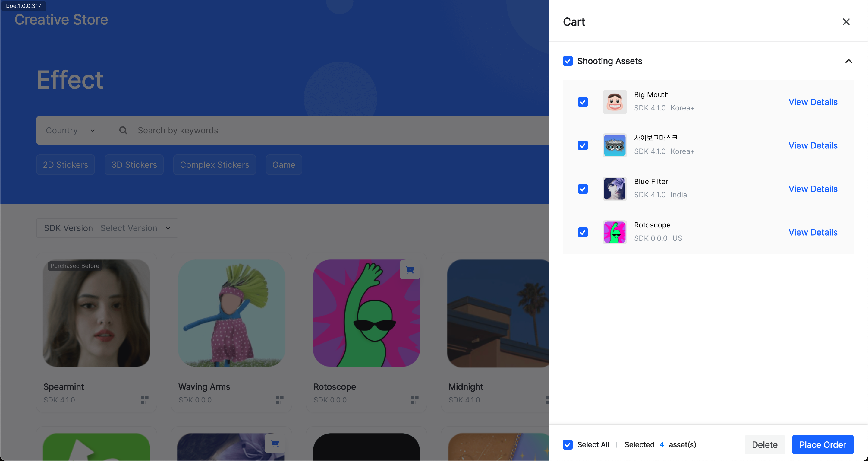Image resolution: width=868 pixels, height=461 pixels.
Task: Close the Cart panel with X icon
Action: tap(846, 22)
